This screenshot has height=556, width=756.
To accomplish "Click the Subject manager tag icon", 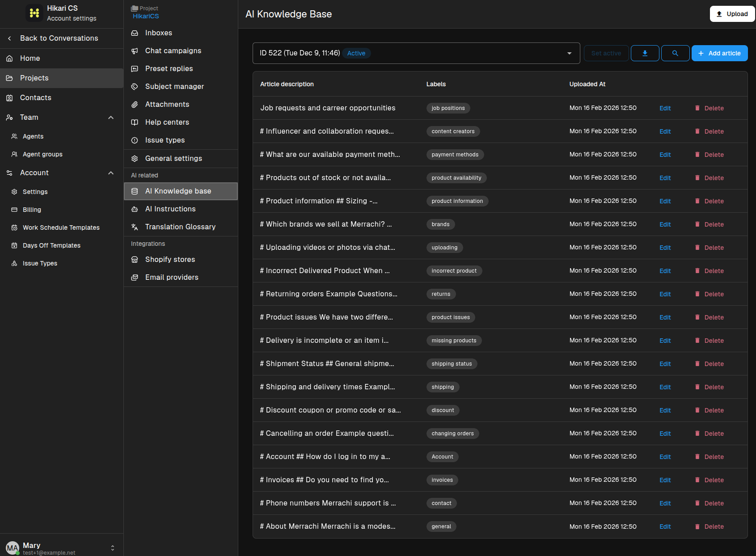I will [135, 87].
